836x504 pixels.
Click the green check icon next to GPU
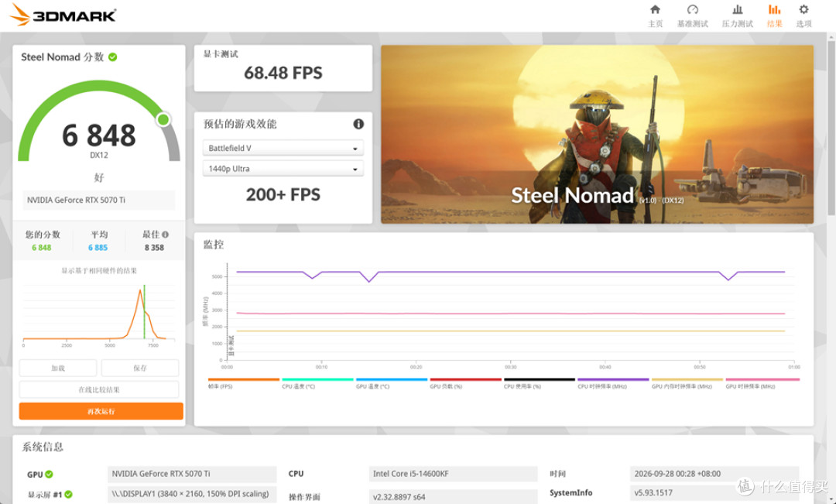[x=49, y=474]
